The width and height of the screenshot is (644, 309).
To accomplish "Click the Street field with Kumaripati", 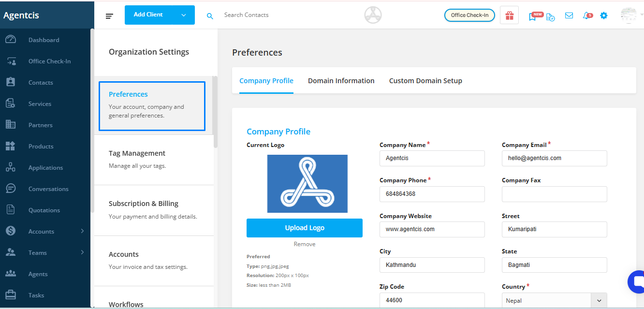I will 555,229.
